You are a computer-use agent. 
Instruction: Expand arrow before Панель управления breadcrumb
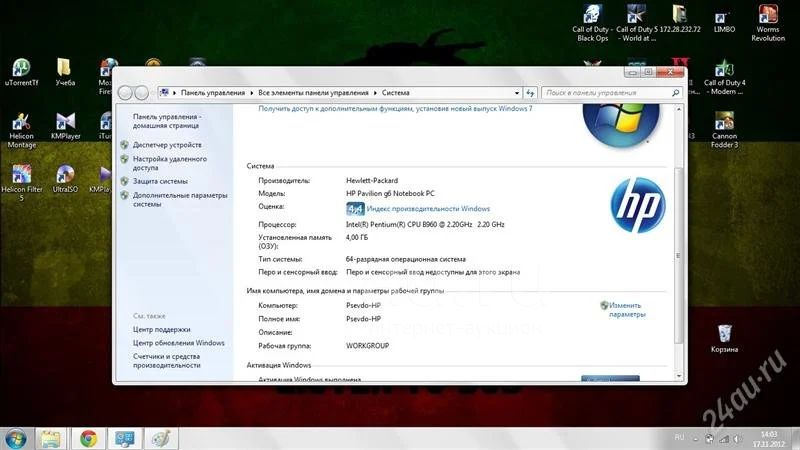click(x=174, y=93)
